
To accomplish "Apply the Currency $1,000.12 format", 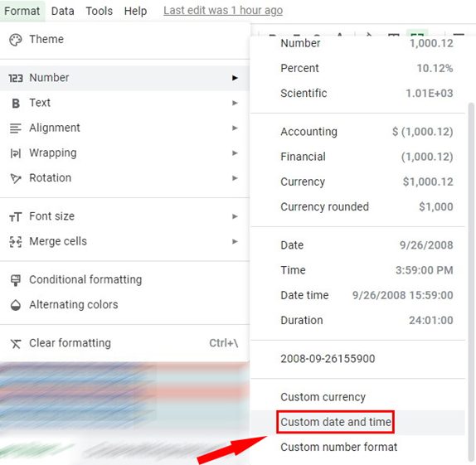I will tap(357, 182).
